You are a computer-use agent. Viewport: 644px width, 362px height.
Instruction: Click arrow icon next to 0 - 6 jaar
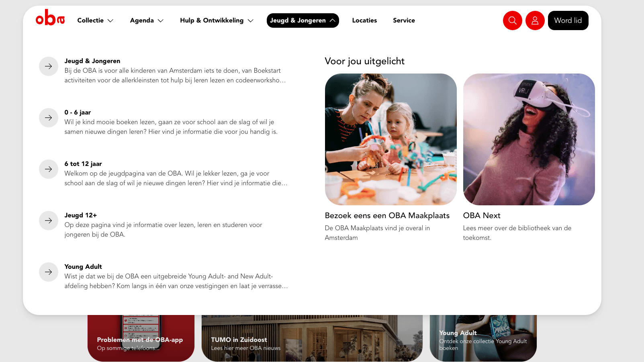[49, 118]
